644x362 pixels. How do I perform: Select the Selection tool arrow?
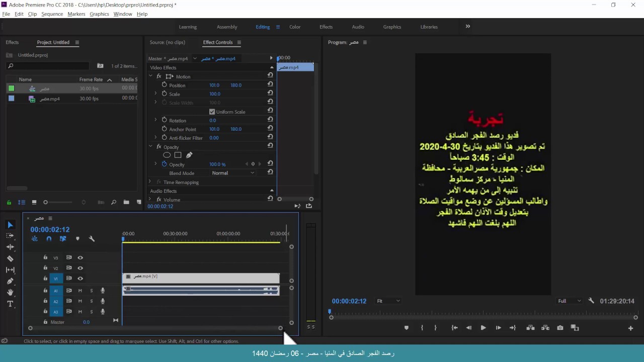tap(10, 225)
